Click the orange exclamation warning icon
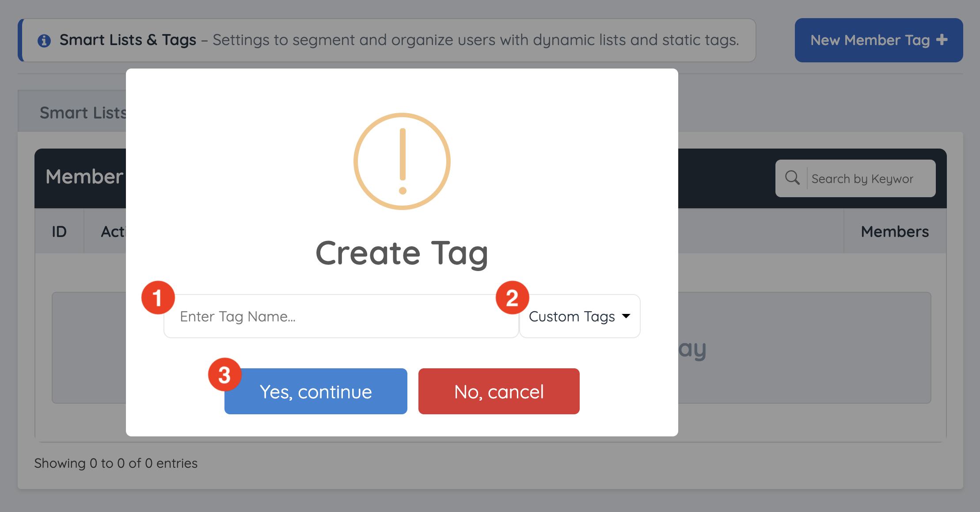 [x=402, y=161]
